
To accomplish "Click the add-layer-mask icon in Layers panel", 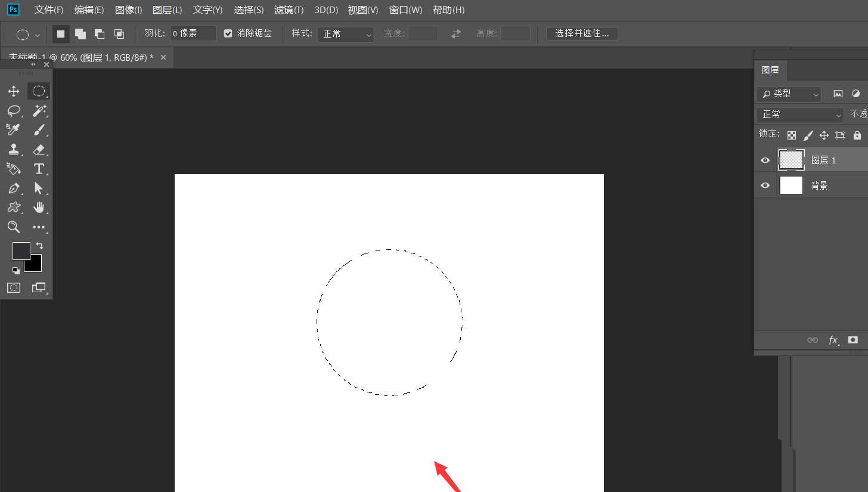I will (x=852, y=339).
